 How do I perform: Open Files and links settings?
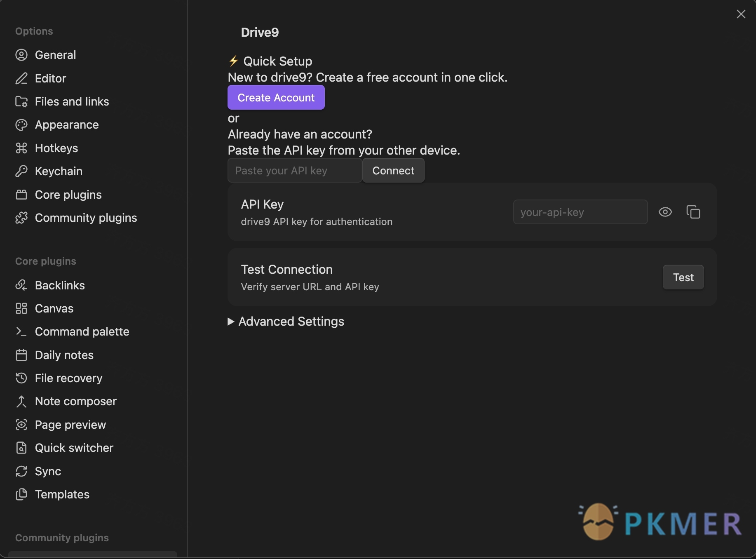click(93, 101)
